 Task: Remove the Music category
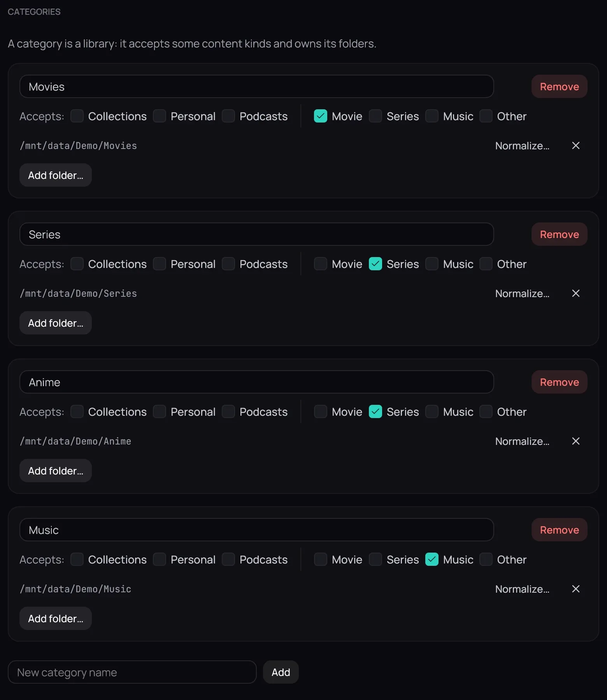coord(560,530)
